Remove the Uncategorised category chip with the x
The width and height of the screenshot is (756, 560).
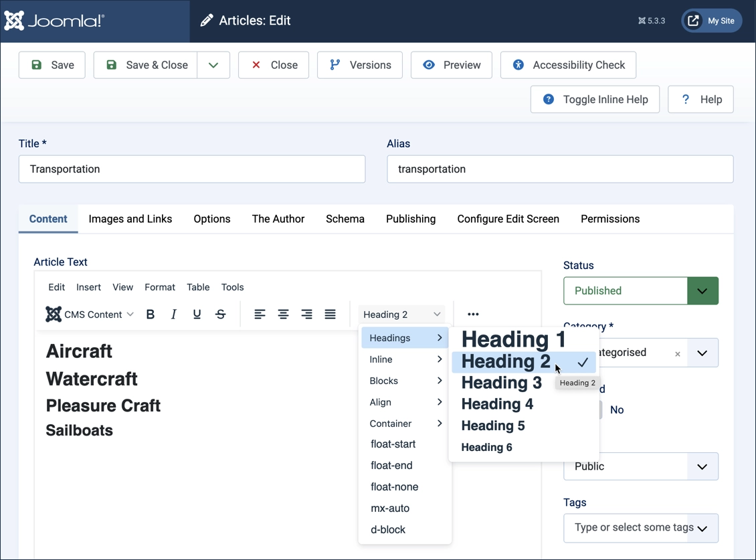pos(677,353)
